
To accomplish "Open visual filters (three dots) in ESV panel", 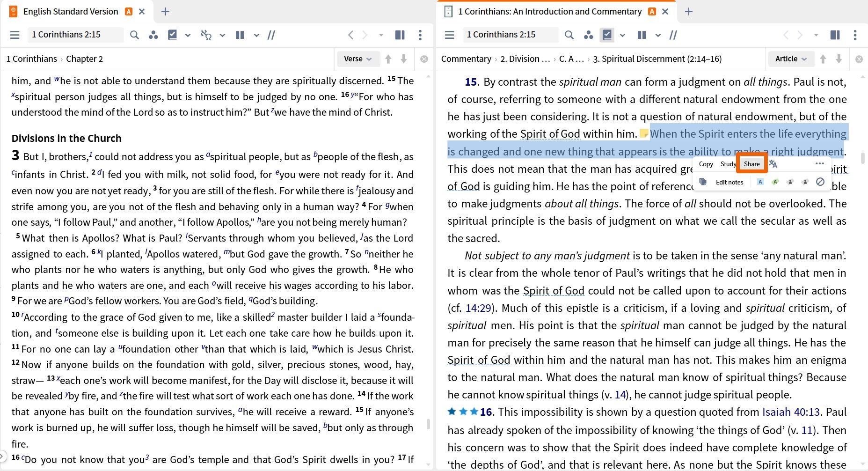I will [x=153, y=35].
